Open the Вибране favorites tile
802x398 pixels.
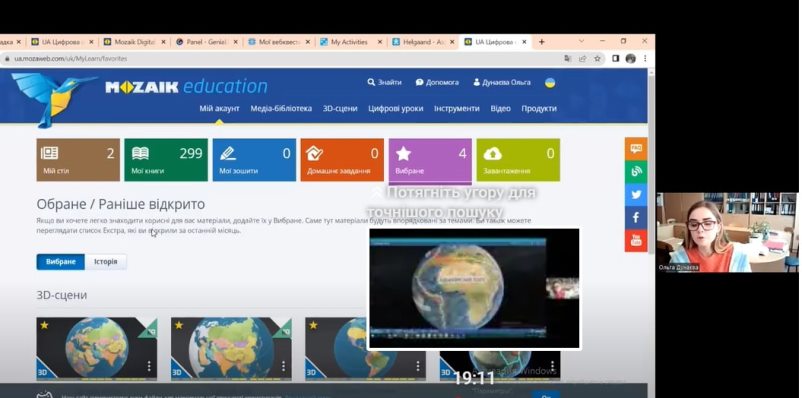(430, 161)
